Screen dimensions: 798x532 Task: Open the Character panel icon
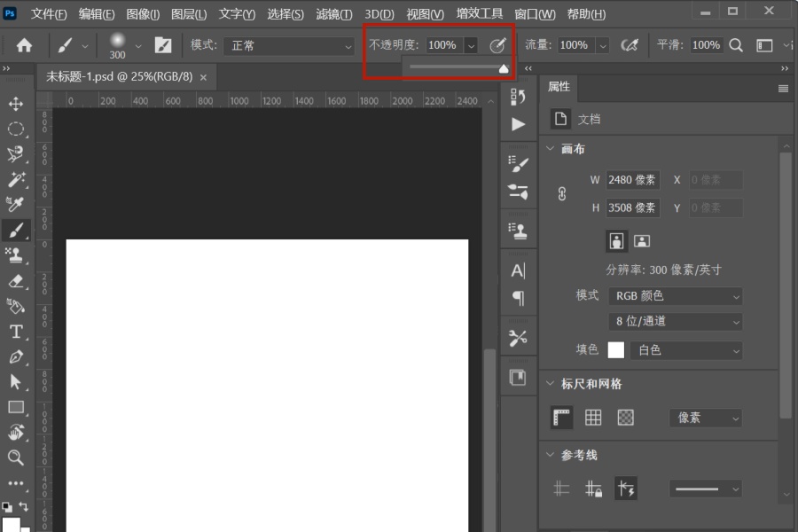pyautogui.click(x=518, y=270)
